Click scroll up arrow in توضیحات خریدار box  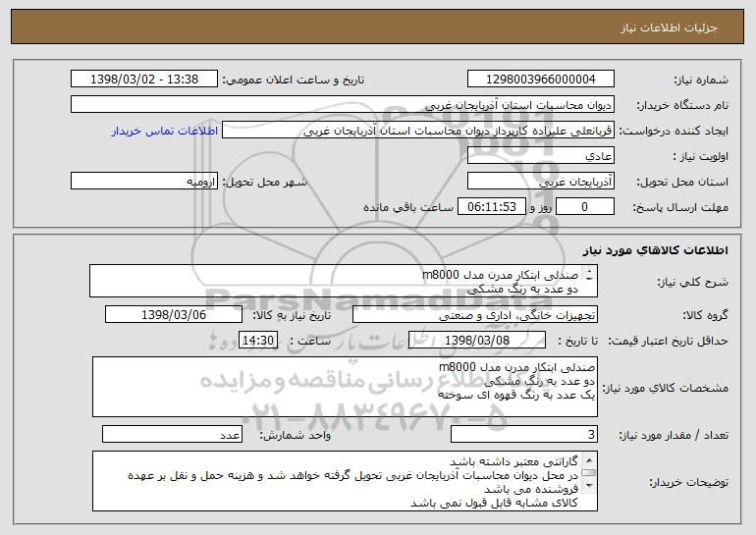(x=589, y=460)
